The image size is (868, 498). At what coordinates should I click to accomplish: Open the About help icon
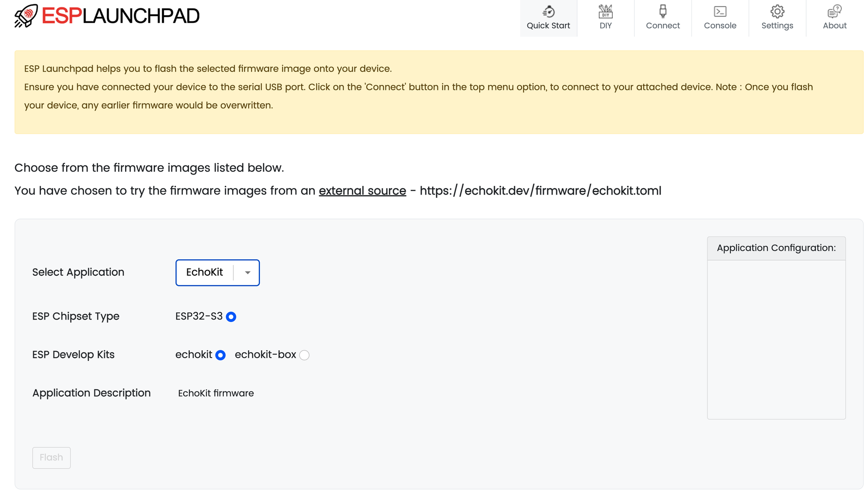click(x=834, y=12)
